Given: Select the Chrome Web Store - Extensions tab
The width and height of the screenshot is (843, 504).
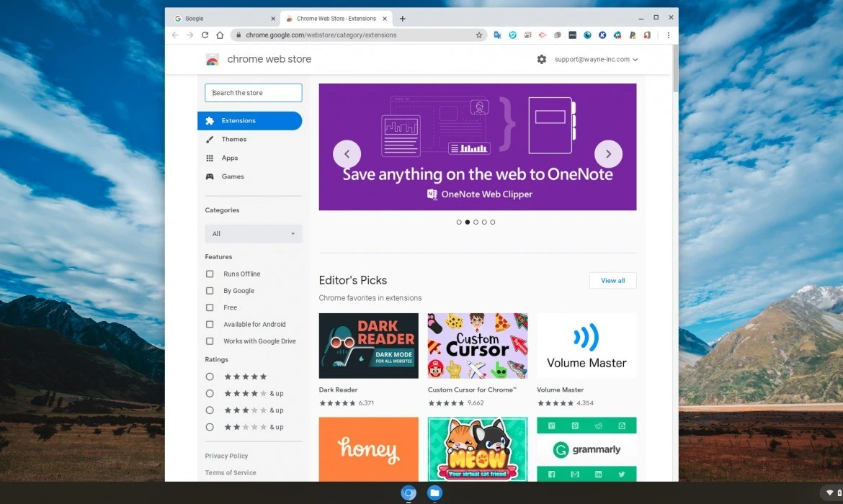Looking at the screenshot, I should (336, 18).
